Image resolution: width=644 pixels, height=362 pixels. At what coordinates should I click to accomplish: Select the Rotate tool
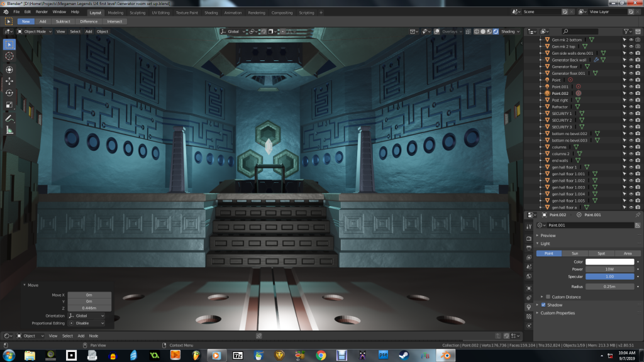pyautogui.click(x=9, y=93)
